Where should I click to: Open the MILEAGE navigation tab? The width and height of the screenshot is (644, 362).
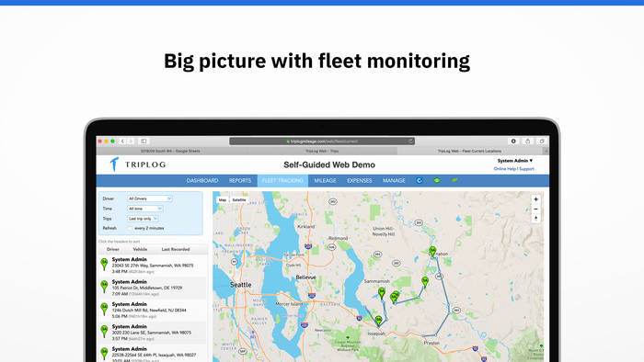[325, 180]
